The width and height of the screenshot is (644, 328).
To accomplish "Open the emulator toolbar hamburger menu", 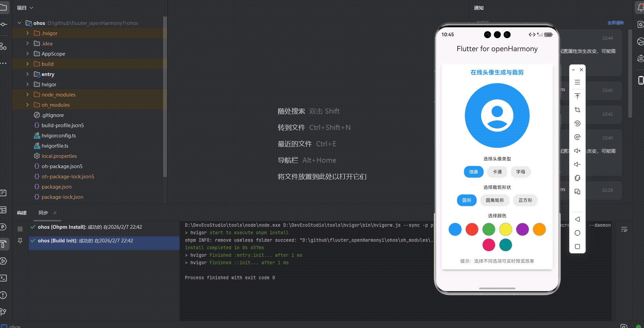I will pyautogui.click(x=577, y=82).
